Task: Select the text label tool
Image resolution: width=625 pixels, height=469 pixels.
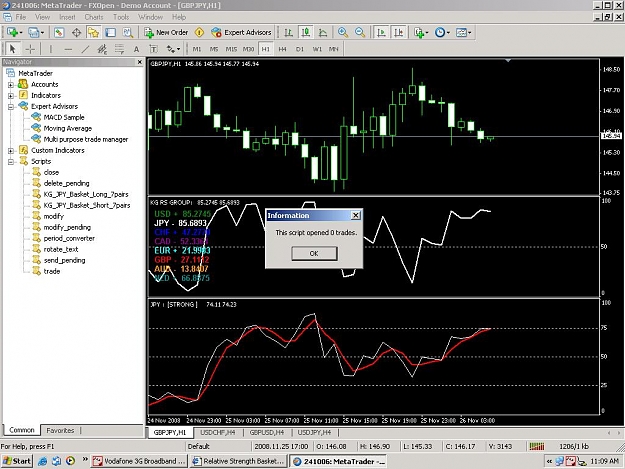Action: tap(153, 49)
